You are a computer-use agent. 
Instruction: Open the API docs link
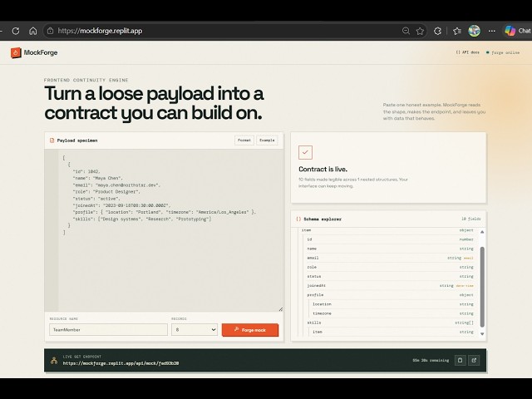coord(467,52)
